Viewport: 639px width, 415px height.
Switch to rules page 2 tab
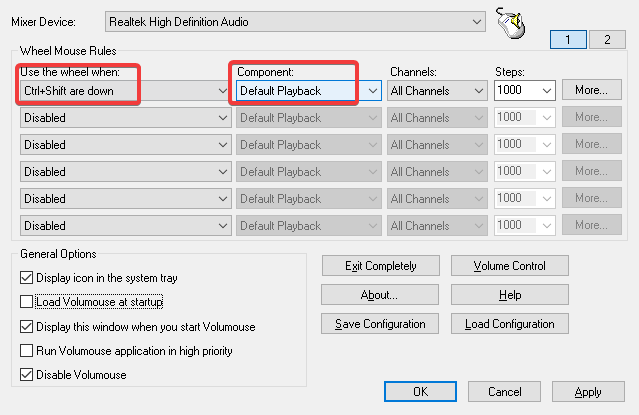pyautogui.click(x=603, y=40)
